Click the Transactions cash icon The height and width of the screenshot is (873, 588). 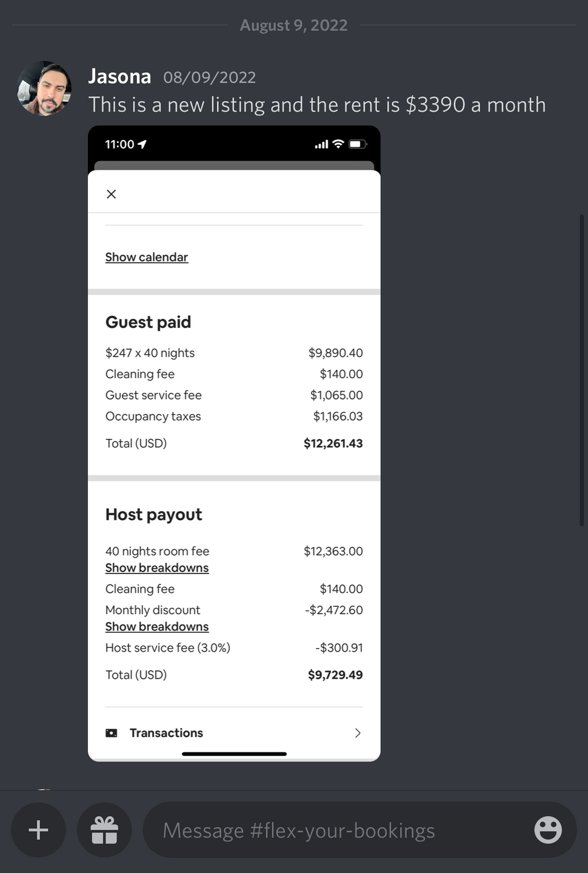pos(112,733)
